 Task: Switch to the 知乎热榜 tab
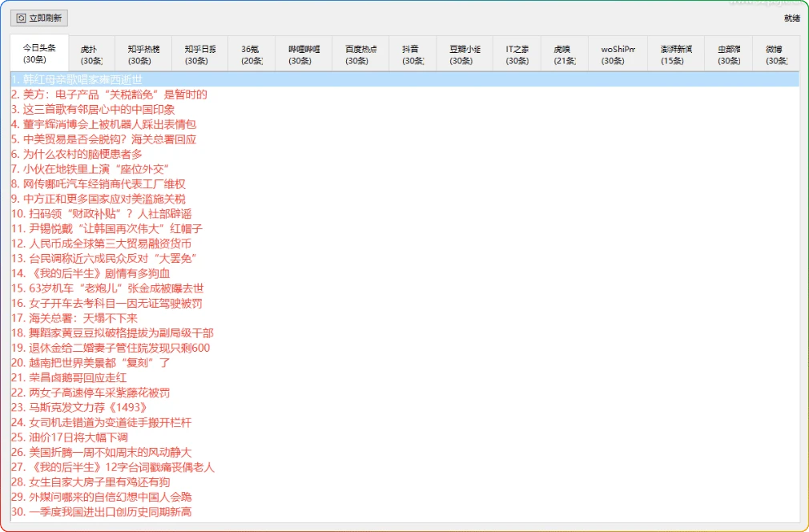click(143, 53)
